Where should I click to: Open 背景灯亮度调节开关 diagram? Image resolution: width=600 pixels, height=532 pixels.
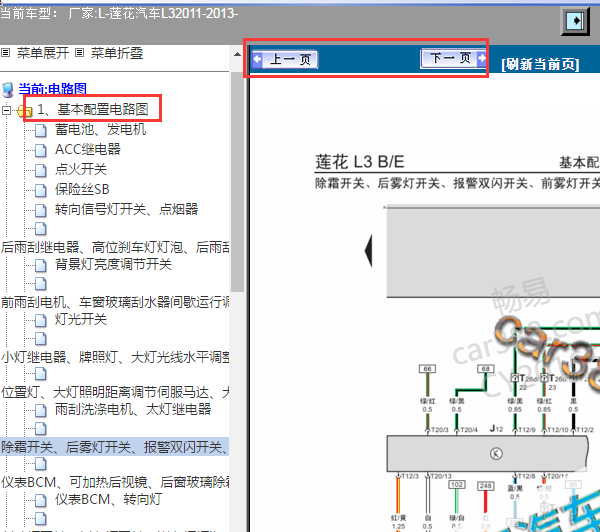coord(113,264)
